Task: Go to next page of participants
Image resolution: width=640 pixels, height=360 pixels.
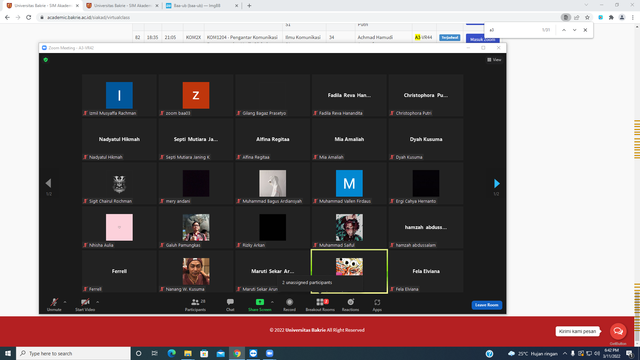Action: click(x=497, y=183)
